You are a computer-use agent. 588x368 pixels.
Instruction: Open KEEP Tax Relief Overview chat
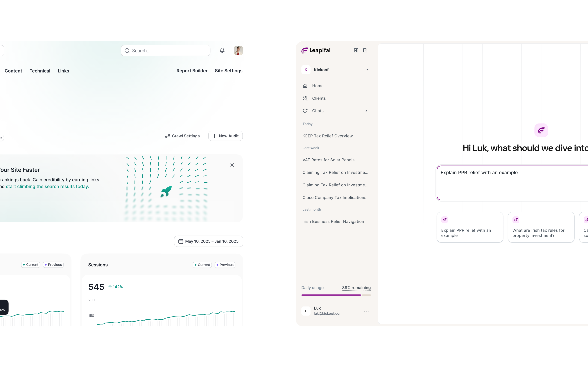327,136
